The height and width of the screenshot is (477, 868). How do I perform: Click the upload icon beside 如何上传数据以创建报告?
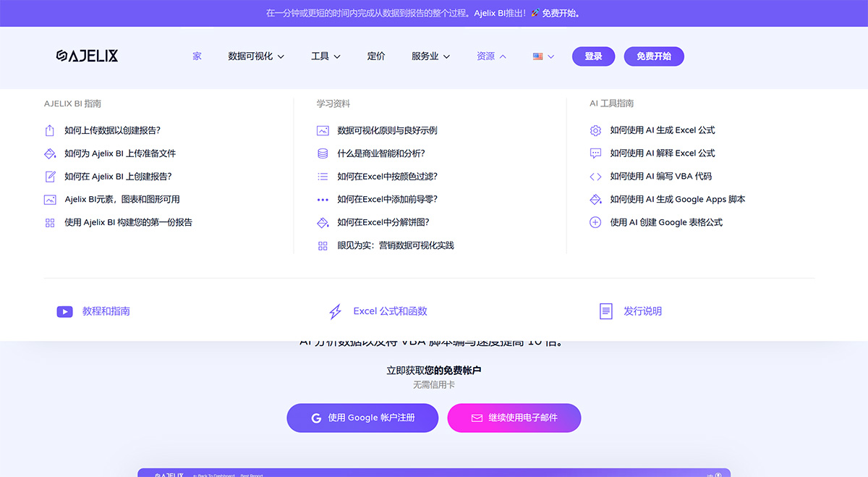[49, 130]
